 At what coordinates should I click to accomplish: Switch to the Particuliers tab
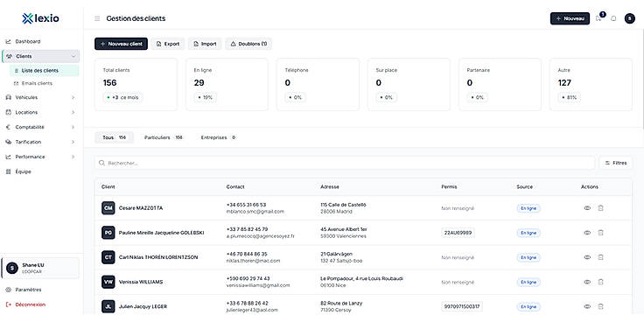[x=163, y=137]
